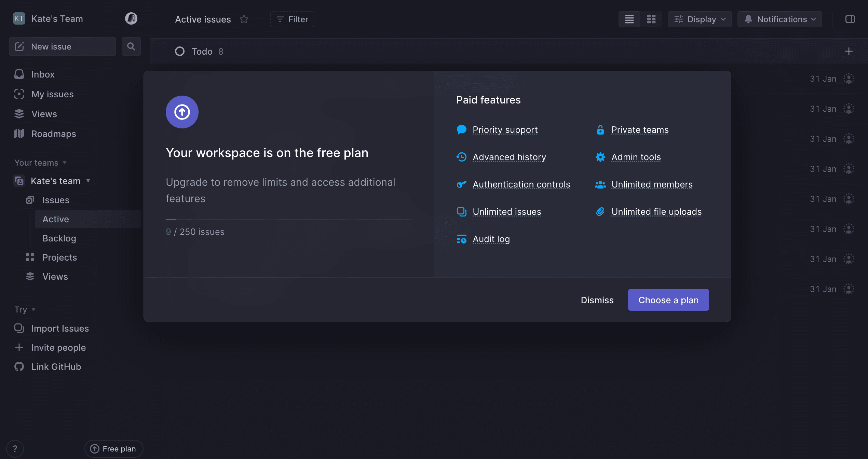868x459 pixels.
Task: Open the Notifications dropdown
Action: (779, 19)
